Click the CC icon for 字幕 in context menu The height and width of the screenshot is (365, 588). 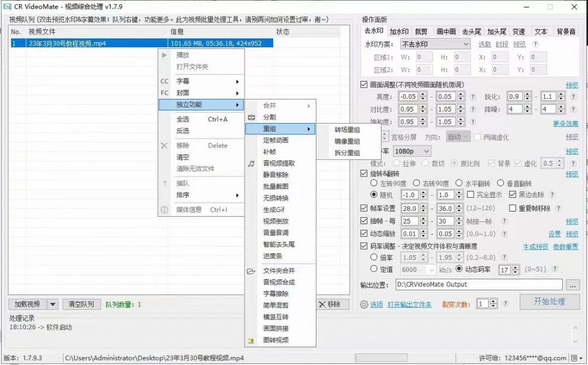point(164,81)
